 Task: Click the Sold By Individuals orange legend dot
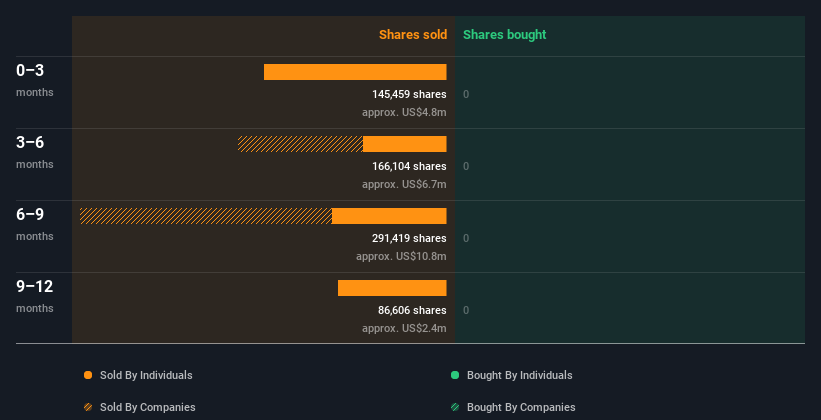tap(88, 375)
